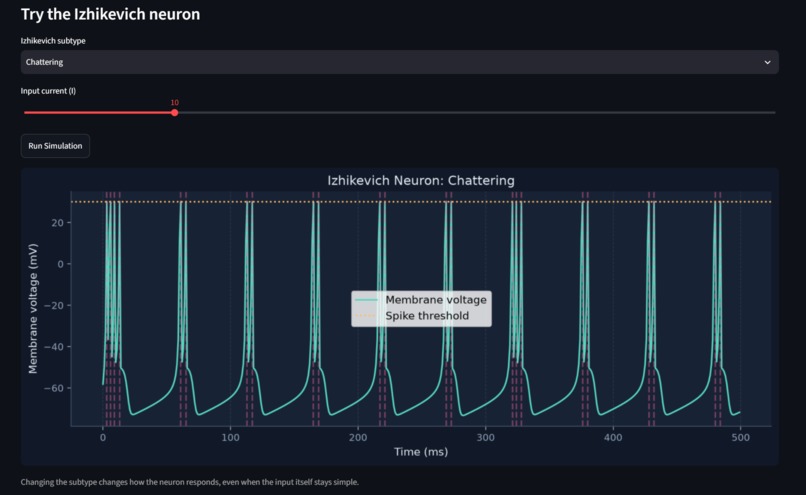
Task: Click the Input current slider handle
Action: pyautogui.click(x=175, y=113)
